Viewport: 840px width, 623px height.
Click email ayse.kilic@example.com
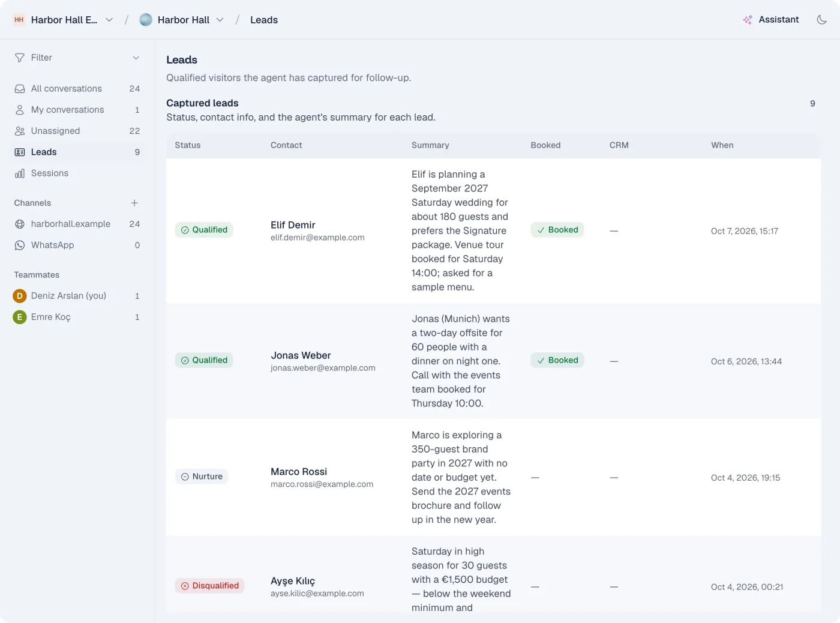pyautogui.click(x=317, y=594)
